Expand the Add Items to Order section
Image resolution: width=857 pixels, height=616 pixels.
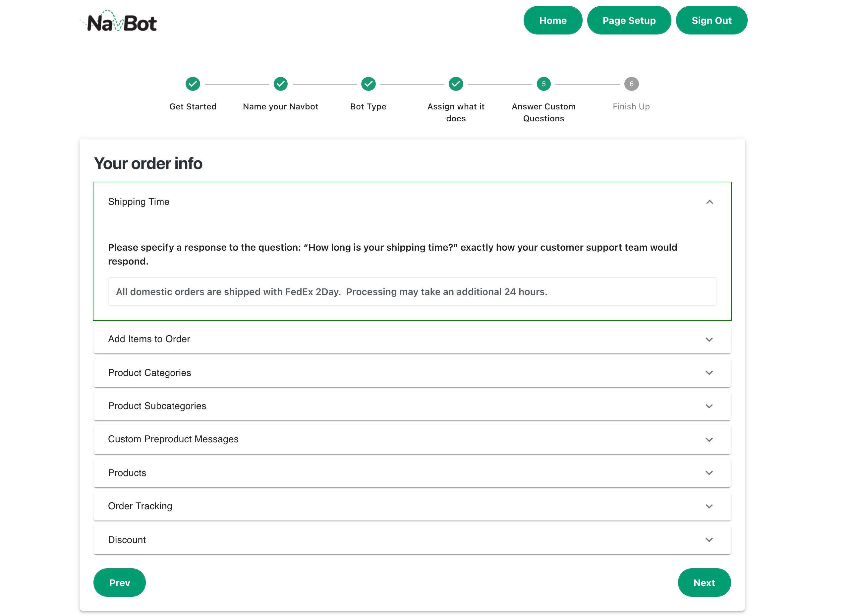709,339
